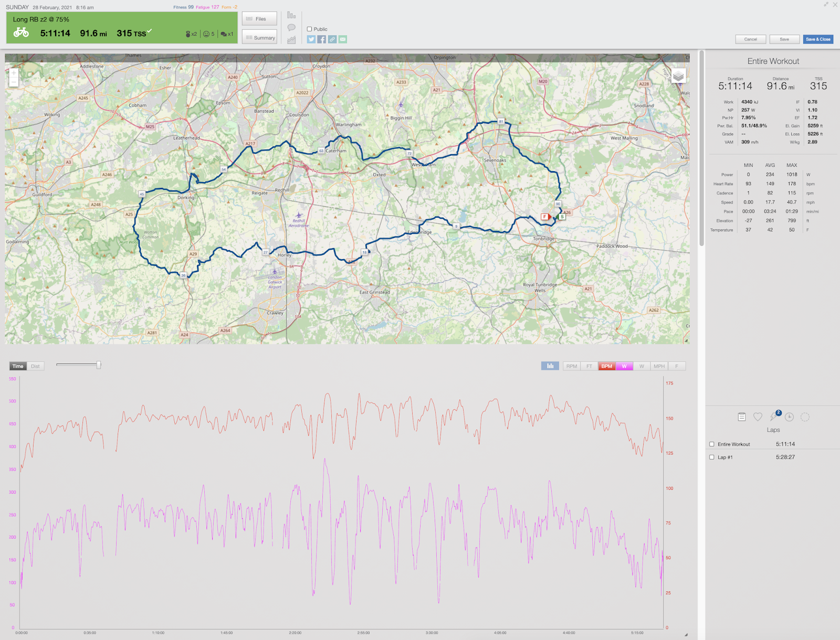Click the Distance value 91.6 mi in panel
This screenshot has height=640, width=840.
(780, 86)
